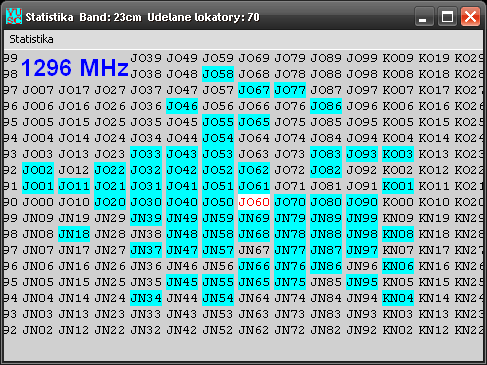Screen dimensions: 487x365
Task: Select highlighted locator JN47
Action: [182, 250]
